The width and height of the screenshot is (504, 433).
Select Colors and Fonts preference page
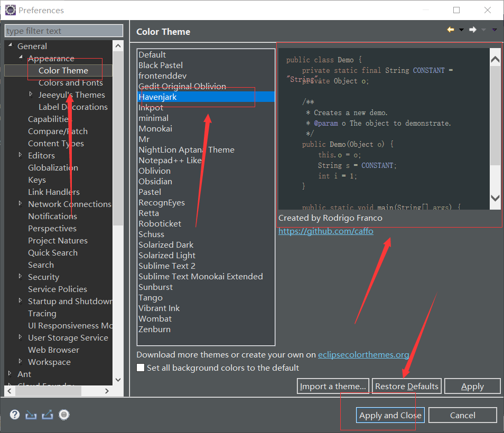pyautogui.click(x=71, y=82)
